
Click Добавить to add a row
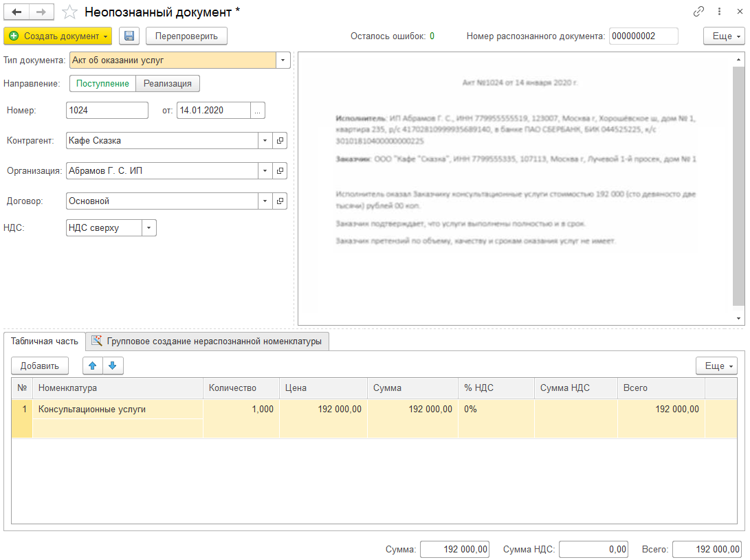pos(40,366)
